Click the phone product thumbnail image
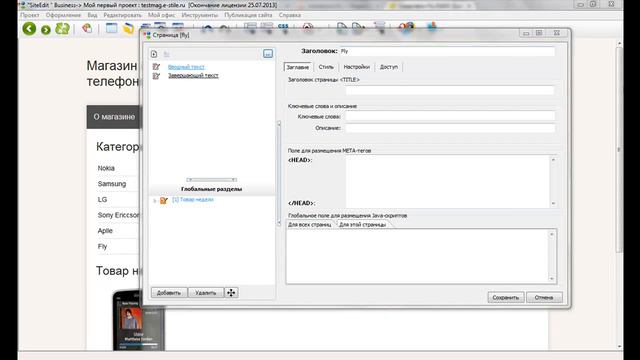The image size is (640, 360). click(138, 320)
